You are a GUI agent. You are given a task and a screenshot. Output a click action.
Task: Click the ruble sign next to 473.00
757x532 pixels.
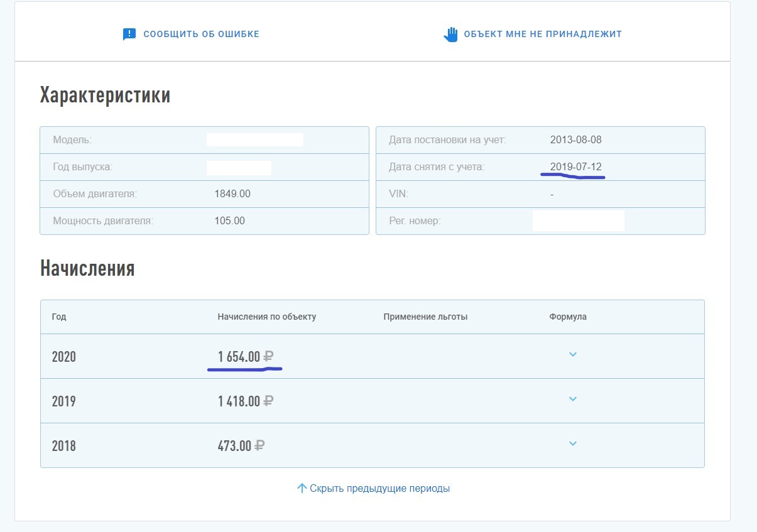pos(259,446)
